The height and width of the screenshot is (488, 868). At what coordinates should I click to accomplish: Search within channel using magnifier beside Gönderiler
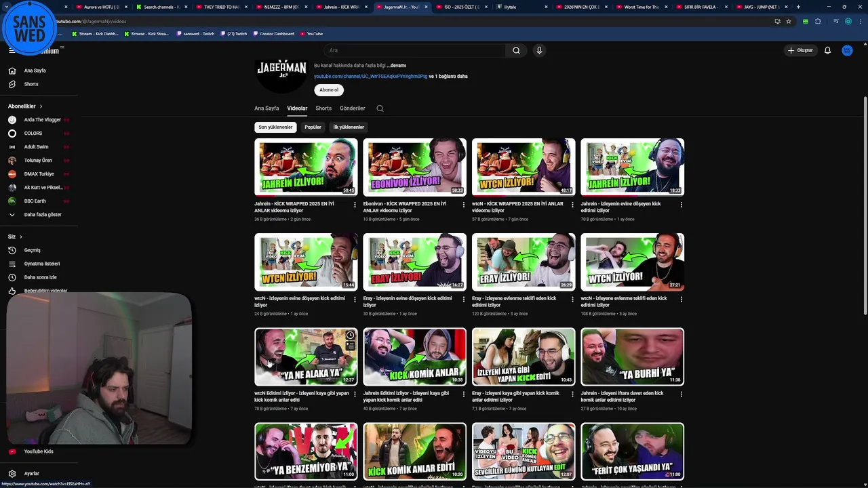(380, 108)
